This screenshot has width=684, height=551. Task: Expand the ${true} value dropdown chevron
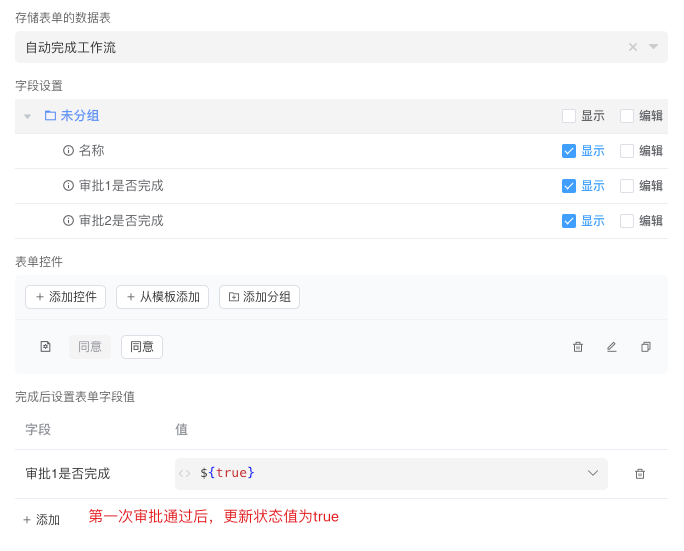coord(592,473)
